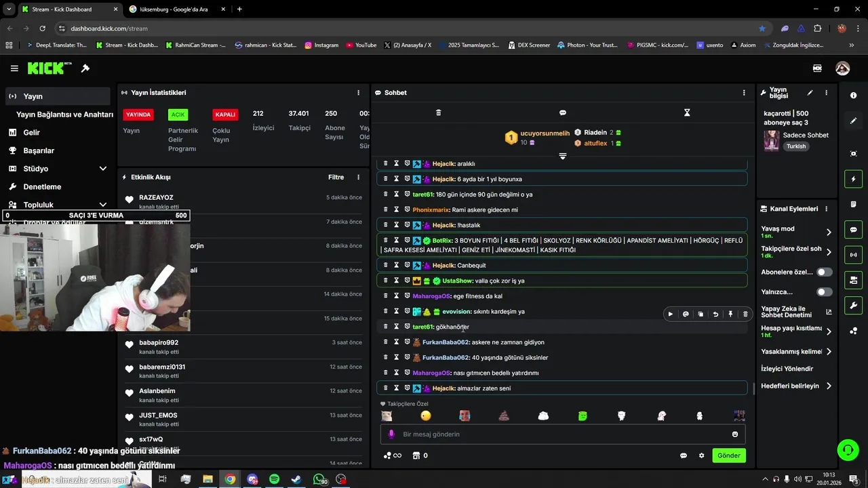Open the three-dot menu of Sohbet panel
The image size is (868, 488).
pos(744,93)
